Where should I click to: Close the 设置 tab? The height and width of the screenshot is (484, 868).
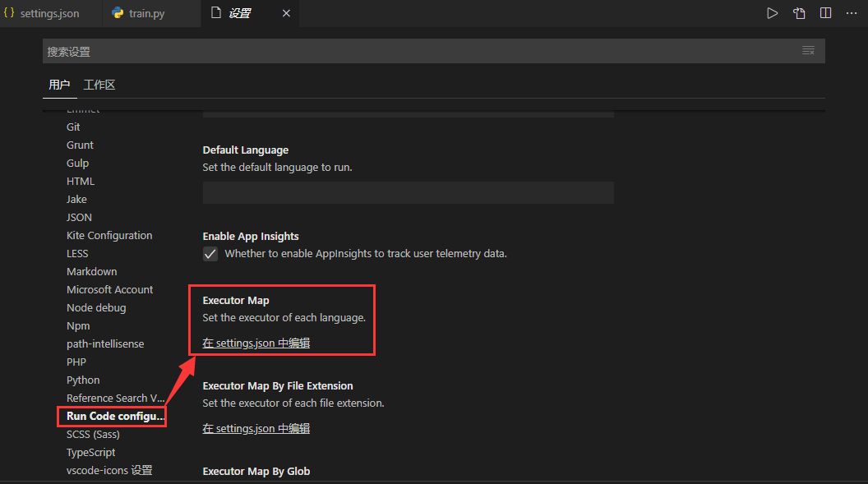click(x=286, y=13)
